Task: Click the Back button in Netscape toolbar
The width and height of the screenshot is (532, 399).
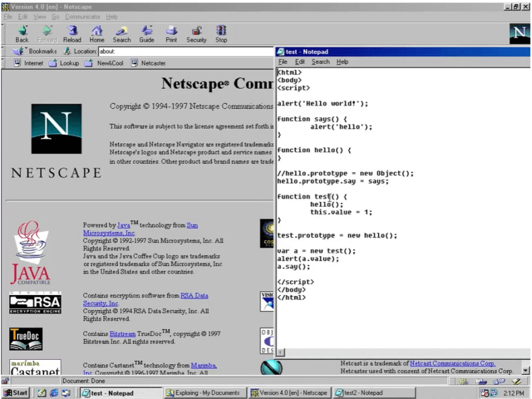Action: point(22,33)
